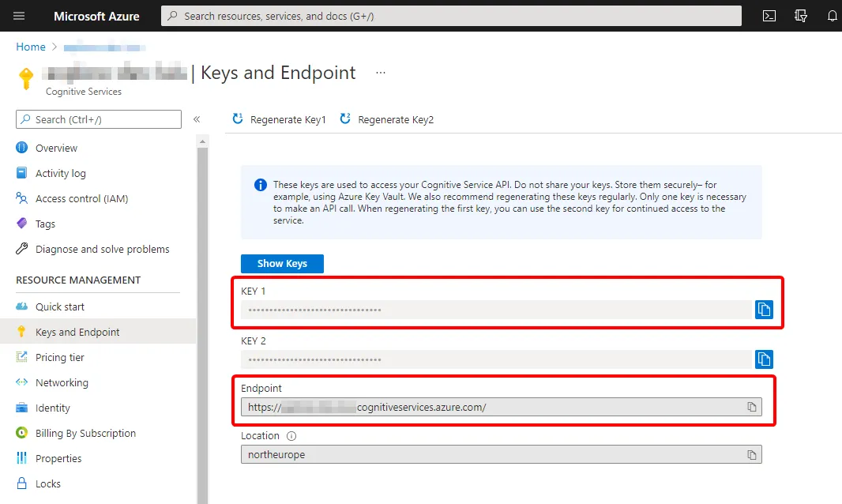842x504 pixels.
Task: Focus the global search resources box
Action: point(450,16)
